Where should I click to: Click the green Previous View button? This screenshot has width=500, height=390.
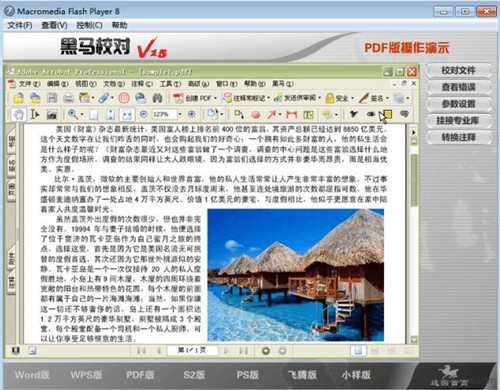266,351
